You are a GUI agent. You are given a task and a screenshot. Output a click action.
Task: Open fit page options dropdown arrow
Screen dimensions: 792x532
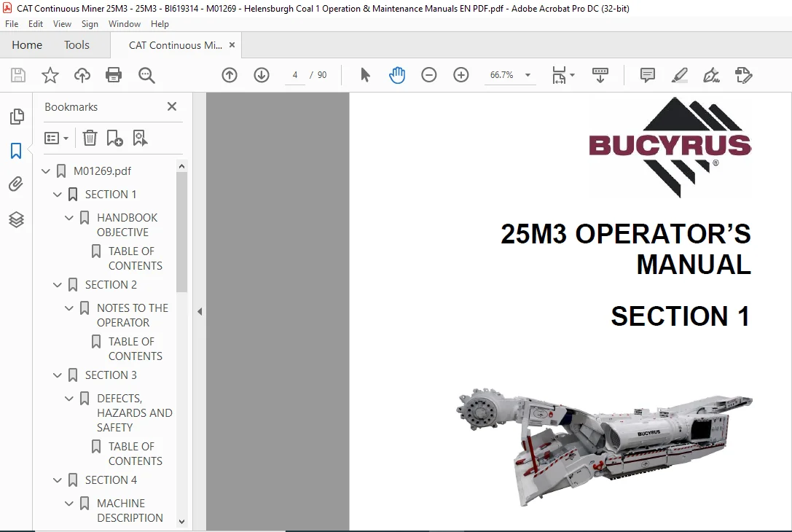pos(572,75)
